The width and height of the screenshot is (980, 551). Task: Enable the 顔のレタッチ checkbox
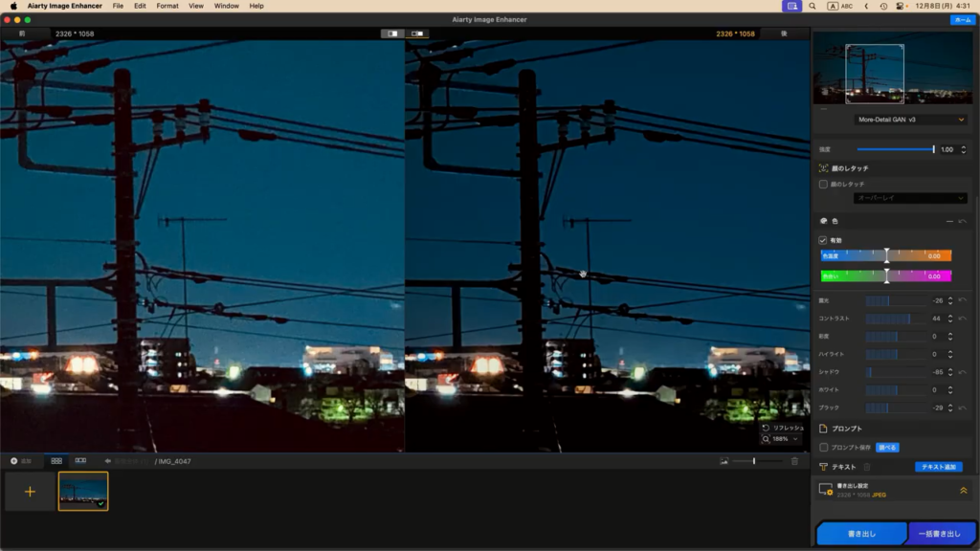coord(823,184)
